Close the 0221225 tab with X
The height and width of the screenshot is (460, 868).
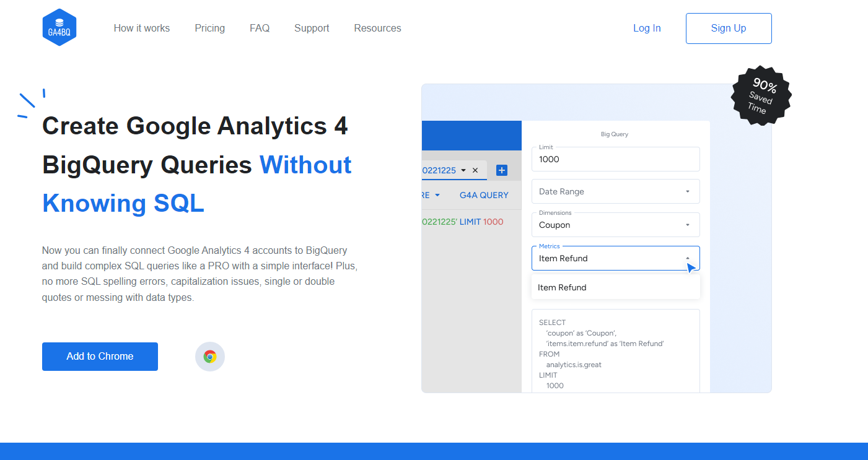(475, 170)
